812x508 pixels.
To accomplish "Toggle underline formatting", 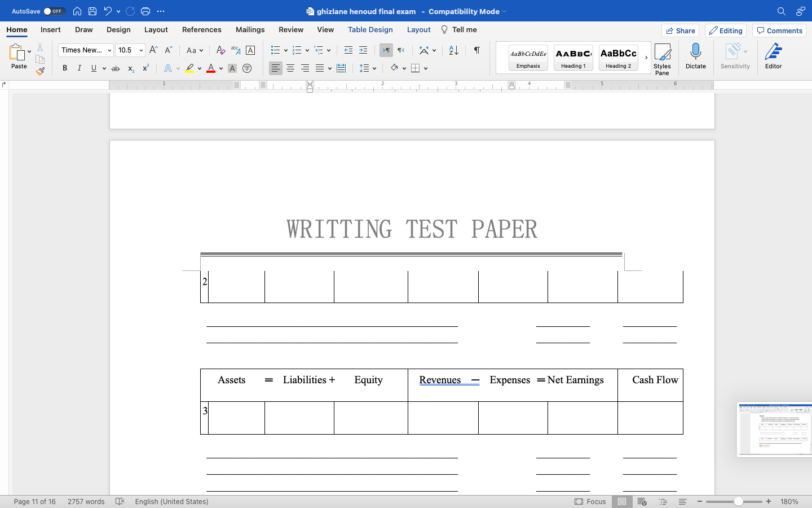I will (x=94, y=68).
